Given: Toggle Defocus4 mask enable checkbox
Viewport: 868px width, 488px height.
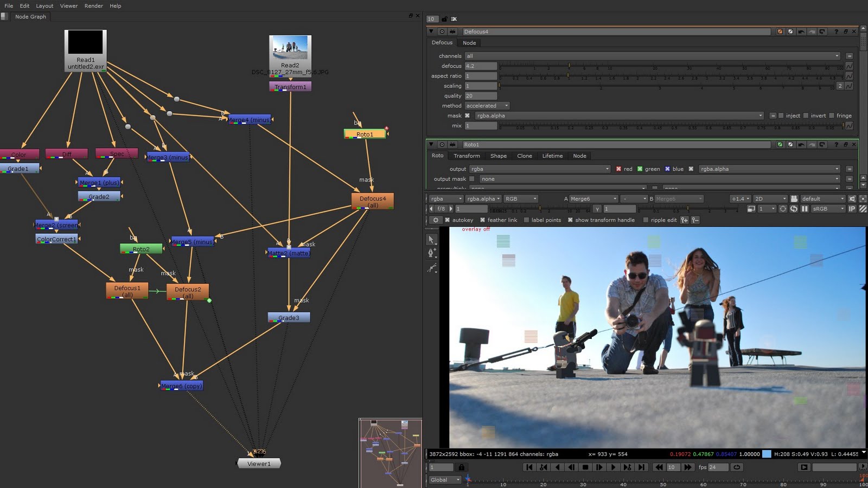Looking at the screenshot, I should (467, 115).
